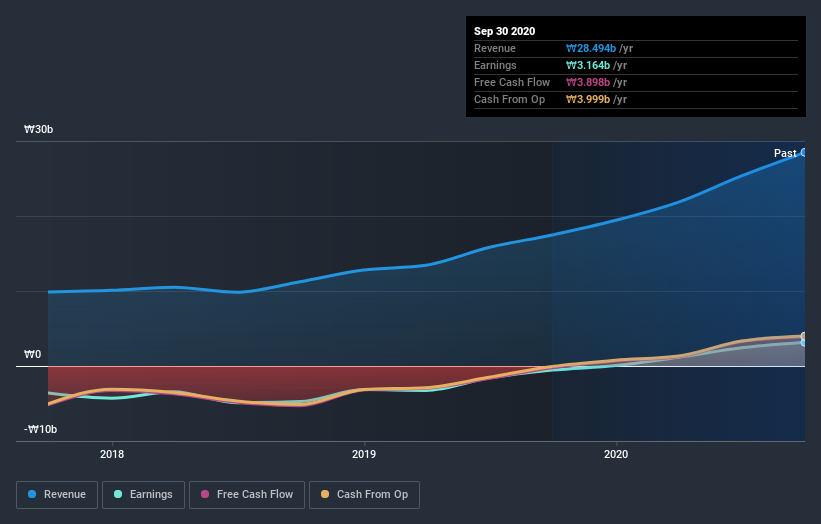Click the Cash From Op label in tooltip
Viewport: 821px width, 524px height.
509,99
